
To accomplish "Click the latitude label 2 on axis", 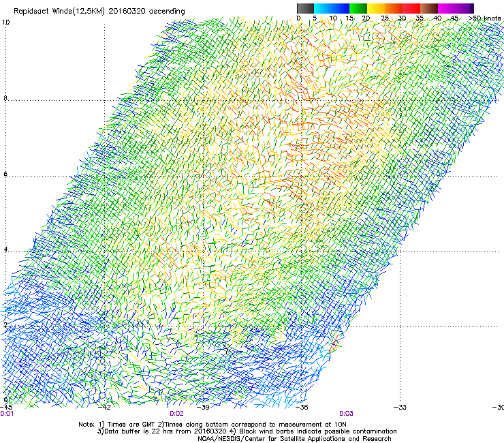I will pos(5,325).
